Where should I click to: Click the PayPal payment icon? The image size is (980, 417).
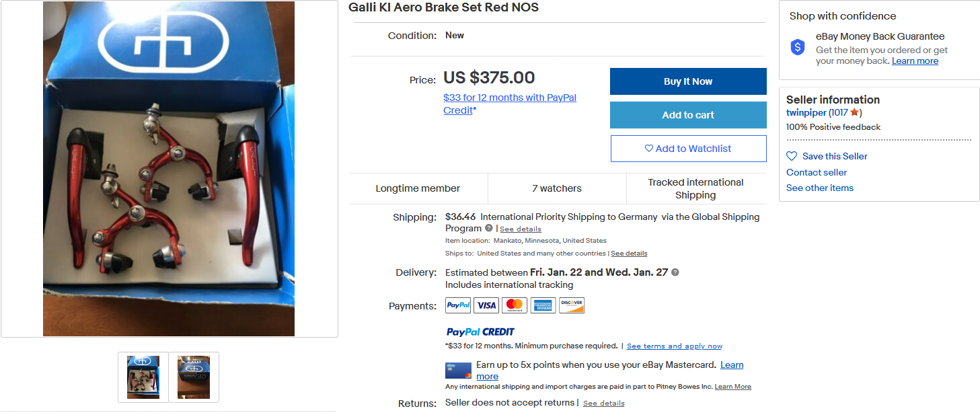(x=458, y=305)
